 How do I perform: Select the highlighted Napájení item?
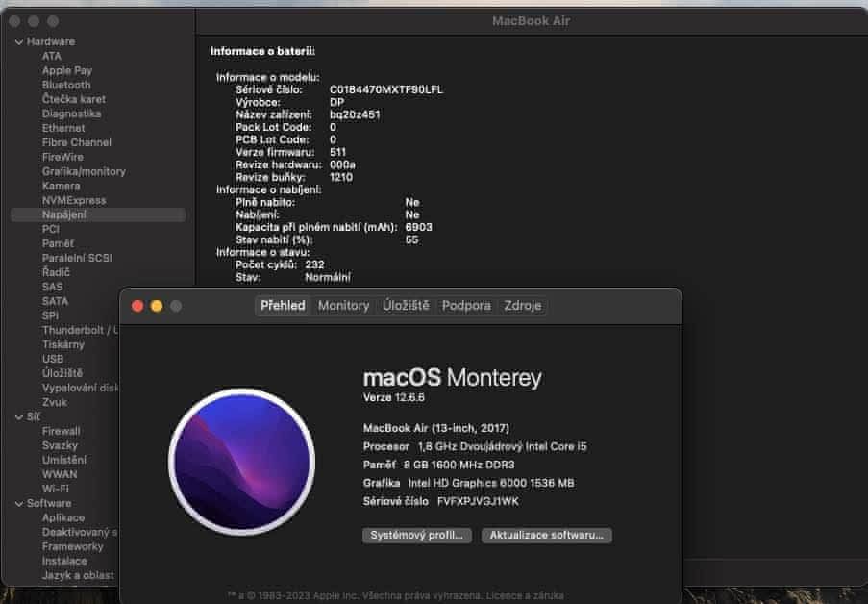point(98,214)
